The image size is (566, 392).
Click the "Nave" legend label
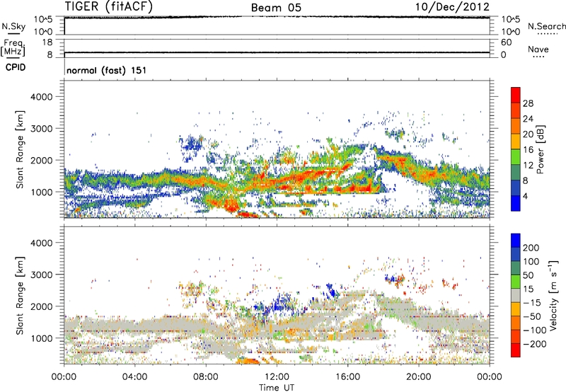(x=538, y=50)
